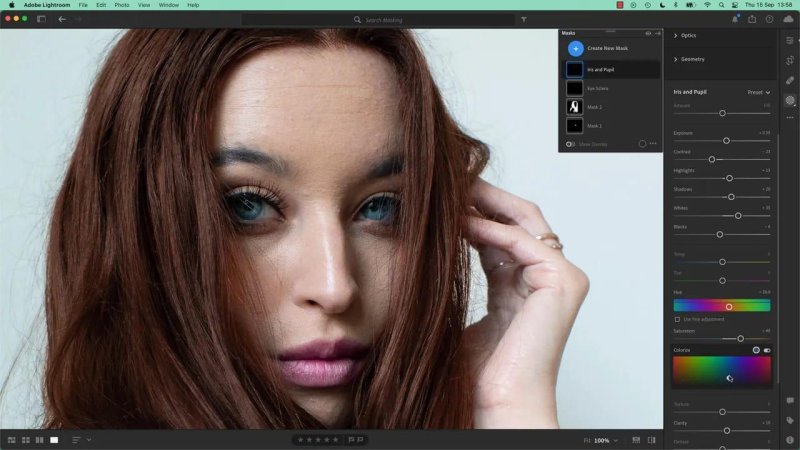The height and width of the screenshot is (450, 800).
Task: Toggle the Colorize switch
Action: click(x=767, y=351)
